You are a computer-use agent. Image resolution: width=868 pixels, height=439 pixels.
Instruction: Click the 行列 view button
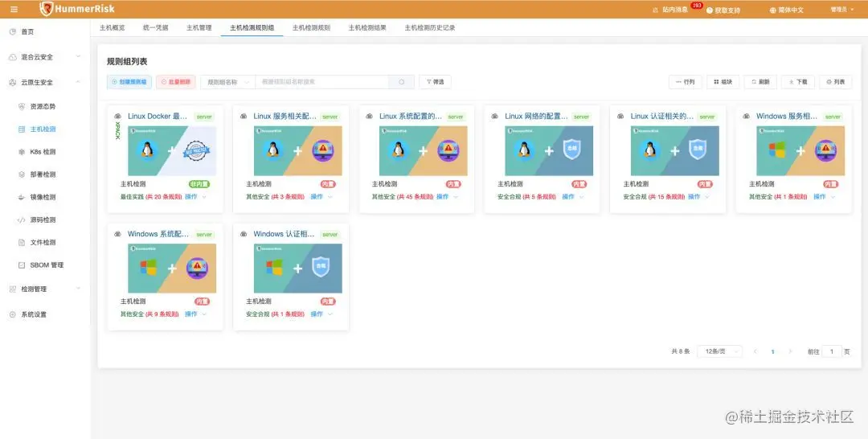pyautogui.click(x=686, y=82)
